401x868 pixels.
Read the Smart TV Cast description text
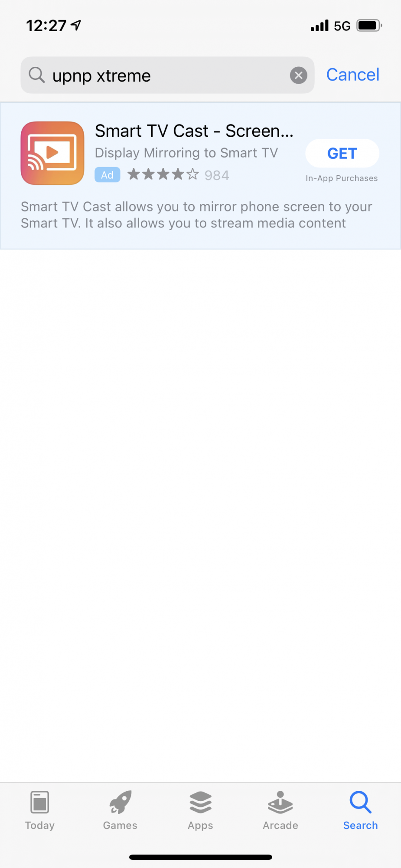pyautogui.click(x=196, y=215)
